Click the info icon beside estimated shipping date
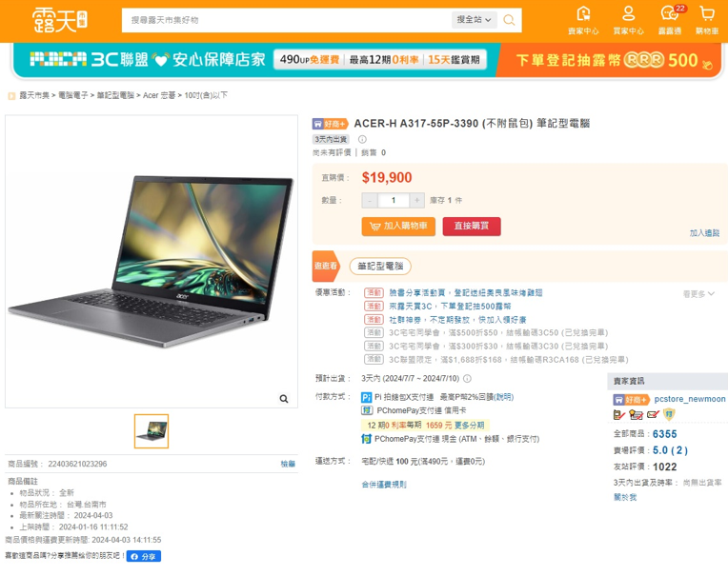 pyautogui.click(x=468, y=378)
